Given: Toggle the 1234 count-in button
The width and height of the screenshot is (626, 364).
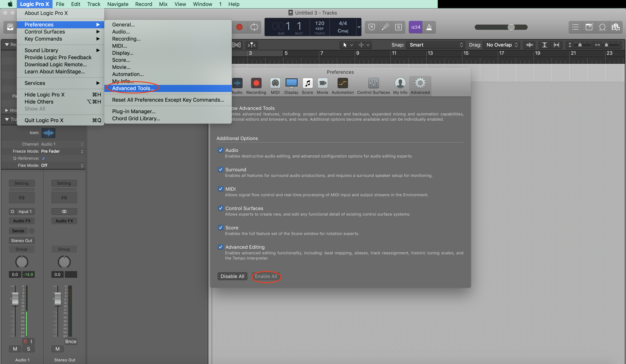Looking at the screenshot, I should click(x=415, y=27).
